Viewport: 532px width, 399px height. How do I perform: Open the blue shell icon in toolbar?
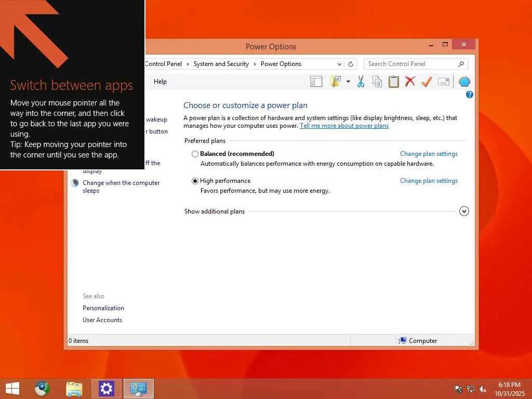coord(464,82)
